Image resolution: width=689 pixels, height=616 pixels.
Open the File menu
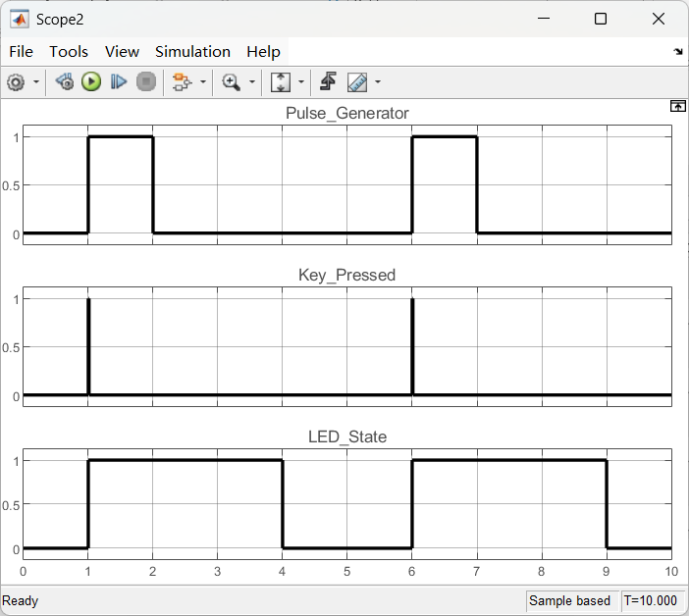pos(21,52)
